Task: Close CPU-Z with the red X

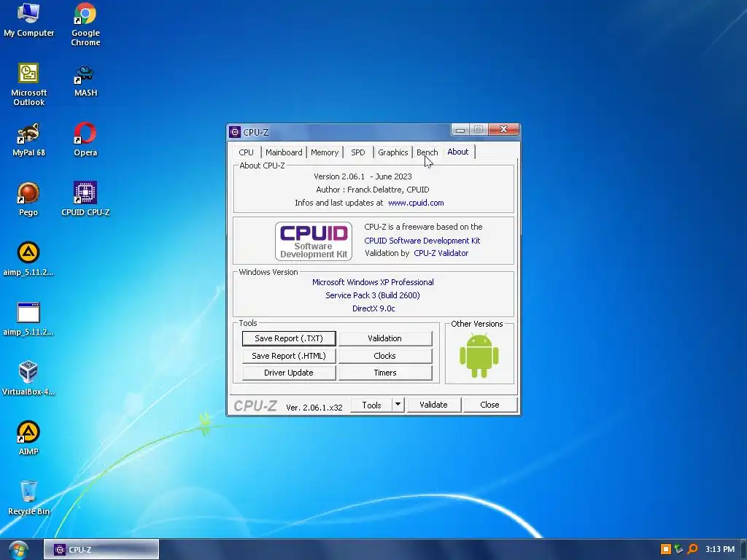Action: (503, 130)
